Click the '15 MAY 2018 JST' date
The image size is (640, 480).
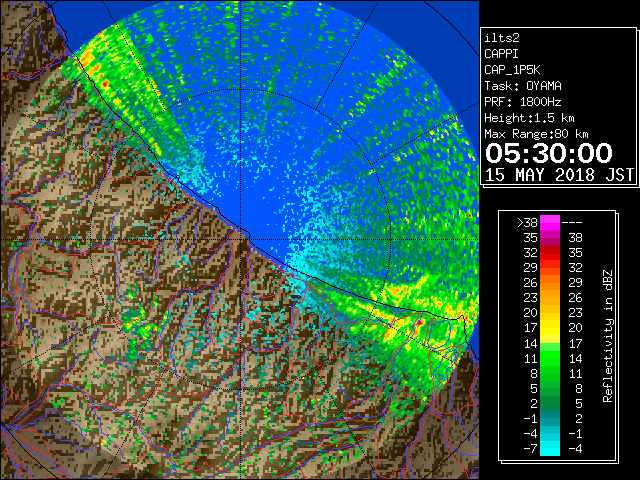pos(559,175)
